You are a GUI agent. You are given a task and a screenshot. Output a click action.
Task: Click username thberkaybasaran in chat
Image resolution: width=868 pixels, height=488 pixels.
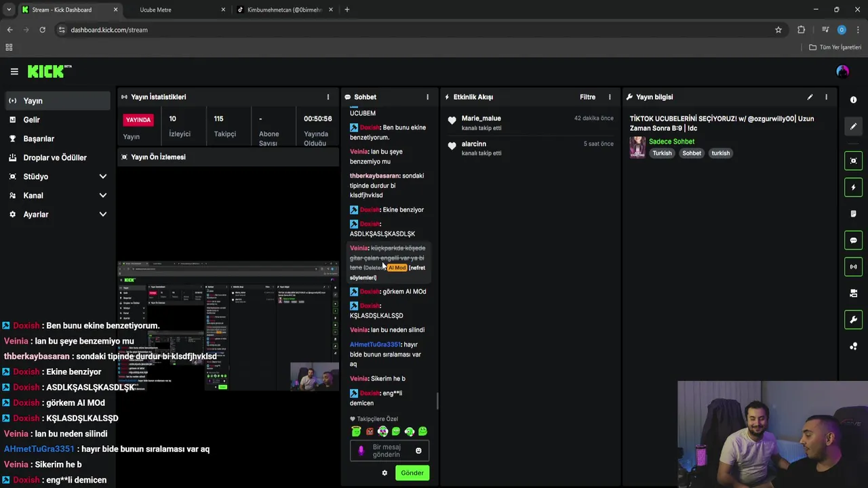point(374,176)
